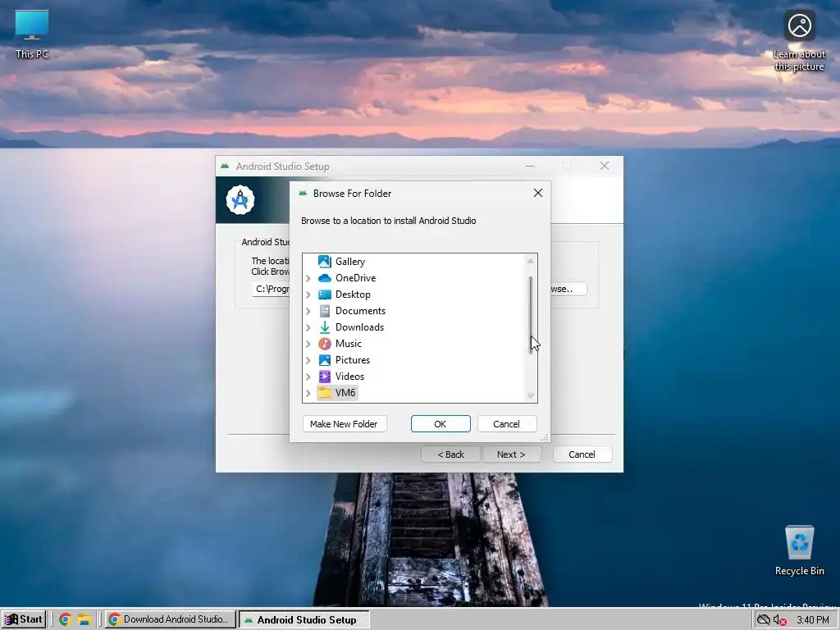Minimize the Android Studio Setup window
This screenshot has height=630, width=840.
coord(530,166)
